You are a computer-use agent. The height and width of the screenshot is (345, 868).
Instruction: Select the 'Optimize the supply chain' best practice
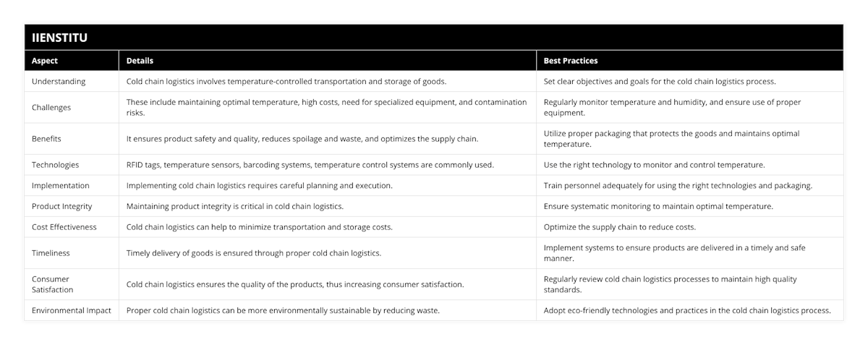tap(620, 227)
